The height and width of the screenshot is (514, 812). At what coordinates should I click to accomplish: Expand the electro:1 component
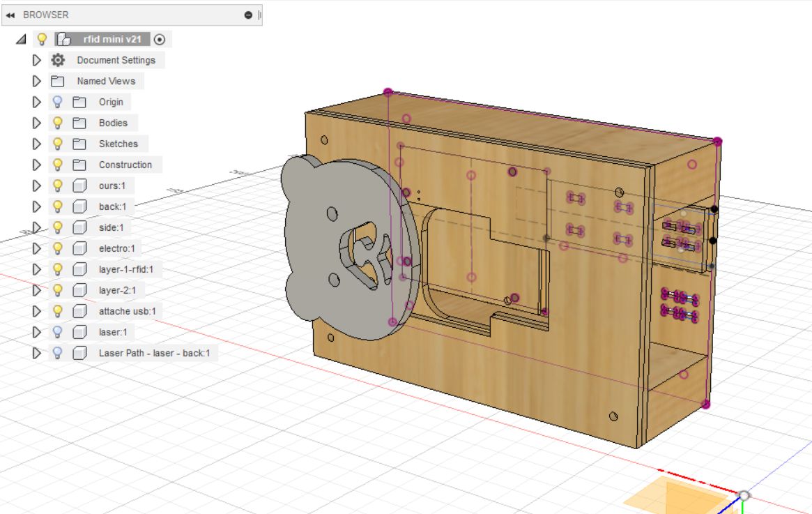click(x=36, y=249)
